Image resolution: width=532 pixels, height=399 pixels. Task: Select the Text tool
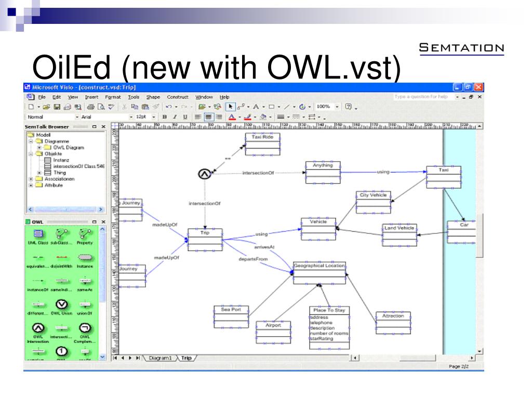click(x=256, y=107)
